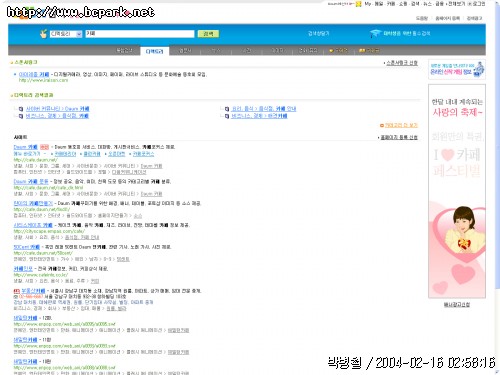This screenshot has width=500, height=375.
Task: Open the first orange star-marked tab
Action: [x=338, y=50]
